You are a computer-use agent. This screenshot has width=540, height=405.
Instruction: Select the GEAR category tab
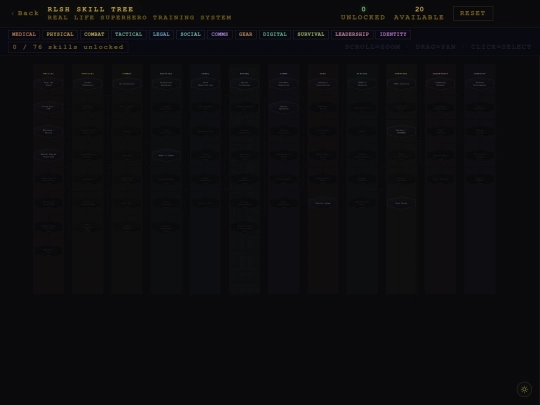click(246, 34)
